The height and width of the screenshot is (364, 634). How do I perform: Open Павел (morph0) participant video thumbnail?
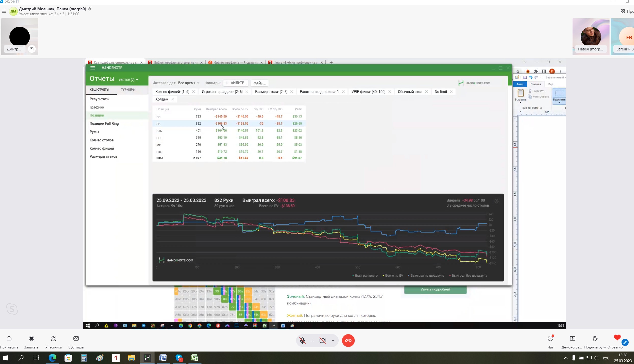[x=591, y=37]
